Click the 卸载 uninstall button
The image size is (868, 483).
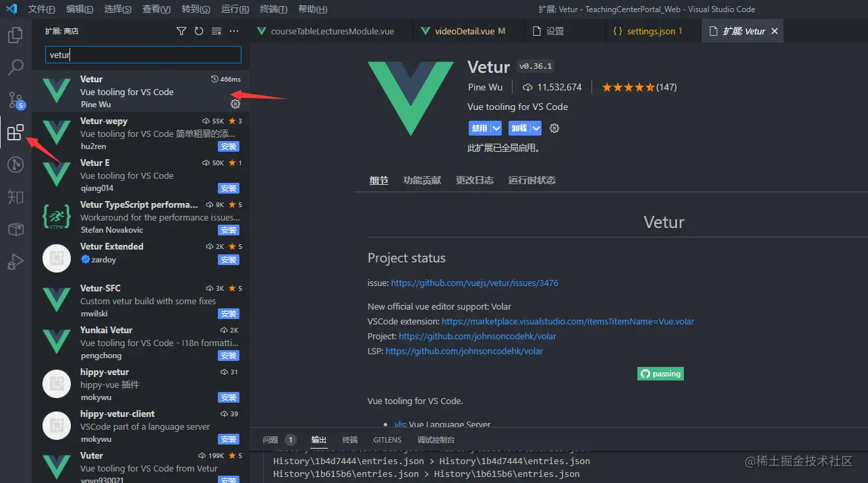click(519, 128)
